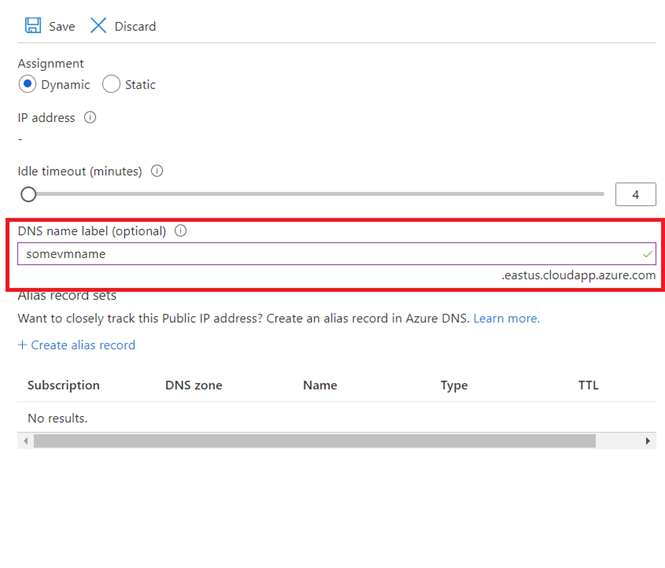This screenshot has width=665, height=568.
Task: Click the Type column header
Action: (x=454, y=385)
